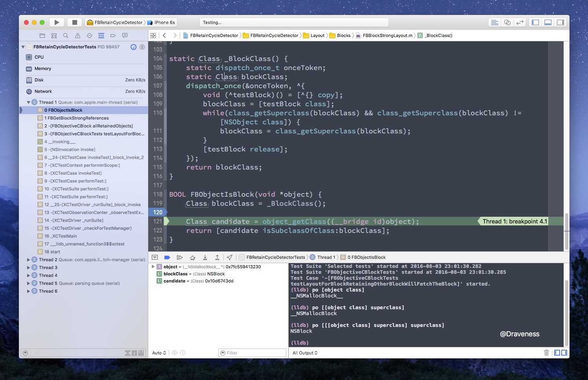This screenshot has height=380, width=588.
Task: Click the Step Over button
Action: [x=192, y=257]
